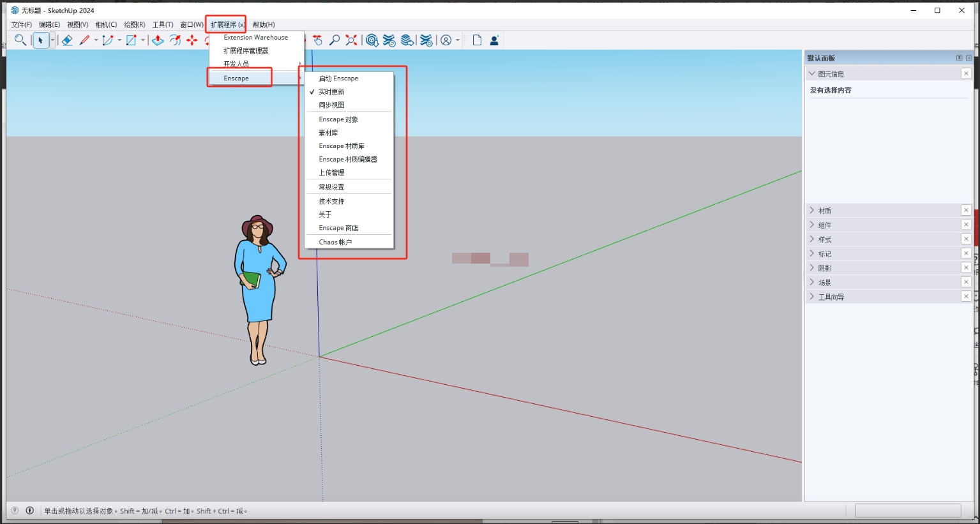Screen dimensions: 980x524
Task: Close the 场景 panel
Action: pyautogui.click(x=966, y=282)
